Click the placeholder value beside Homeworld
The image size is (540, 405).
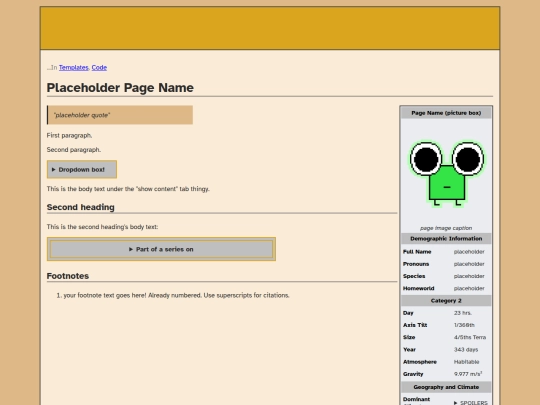[469, 289]
